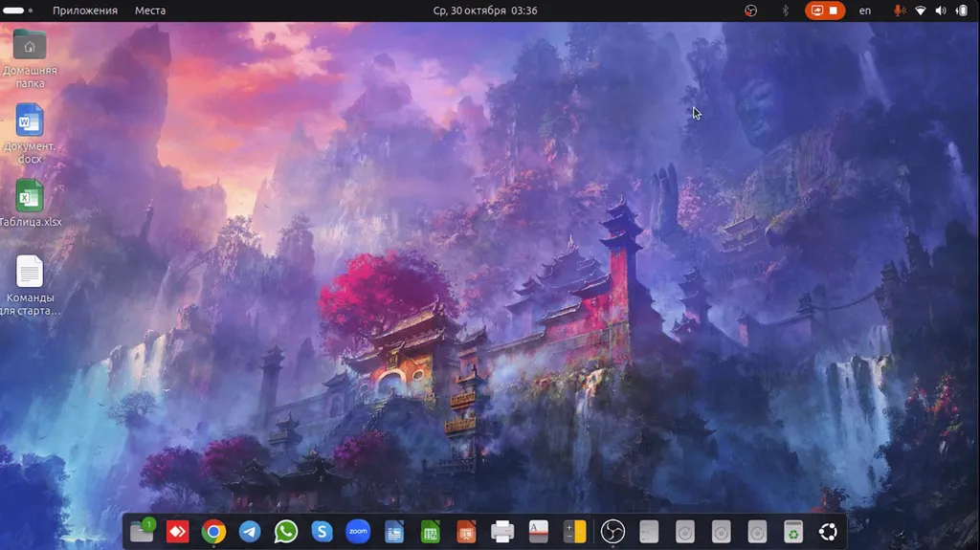980x550 pixels.
Task: Open the calculator app in dock
Action: click(574, 531)
